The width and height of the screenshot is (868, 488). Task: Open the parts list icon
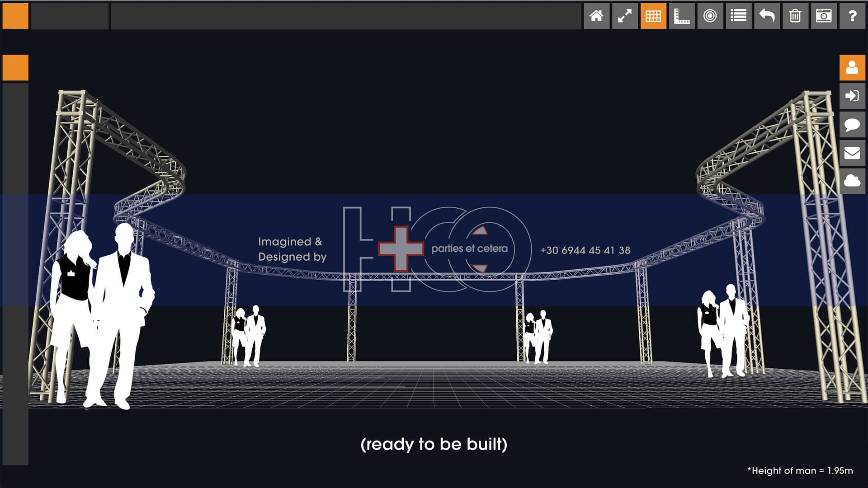tap(739, 16)
